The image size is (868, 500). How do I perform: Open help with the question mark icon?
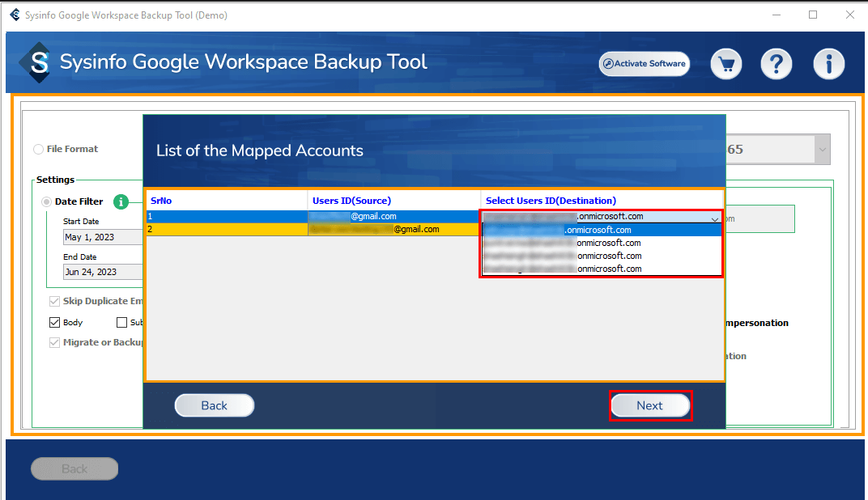[x=776, y=64]
